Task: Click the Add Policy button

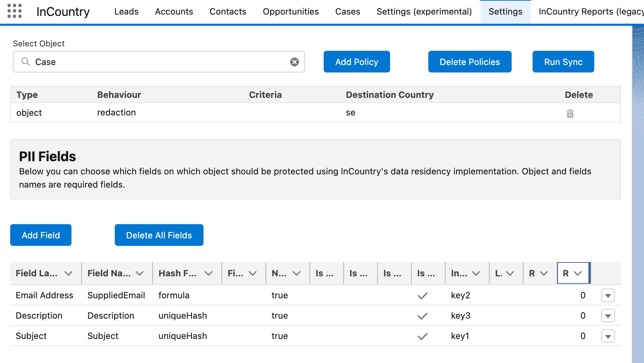Action: 357,62
